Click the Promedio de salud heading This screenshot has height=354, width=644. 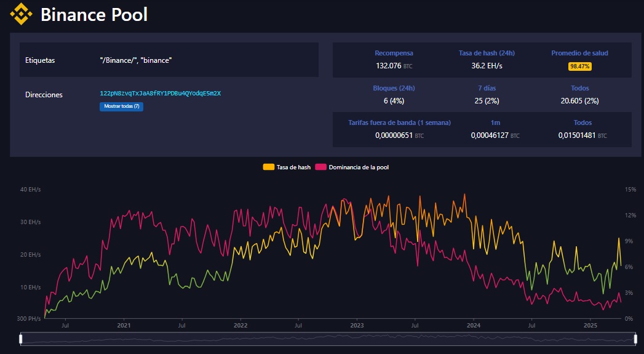pyautogui.click(x=579, y=53)
